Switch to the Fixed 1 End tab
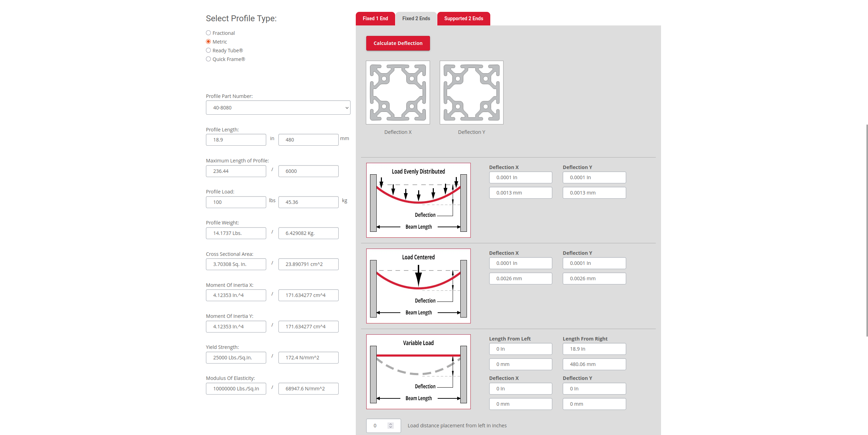 [375, 18]
